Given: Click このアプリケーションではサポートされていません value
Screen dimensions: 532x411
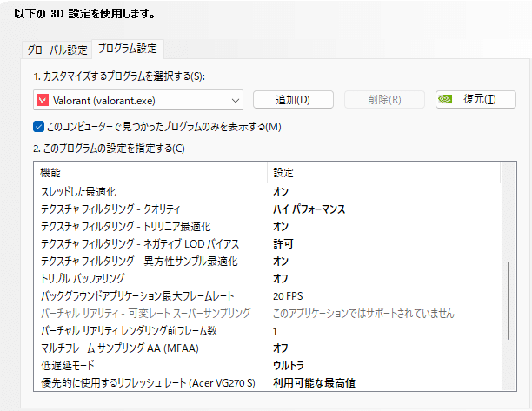Looking at the screenshot, I should [363, 314].
